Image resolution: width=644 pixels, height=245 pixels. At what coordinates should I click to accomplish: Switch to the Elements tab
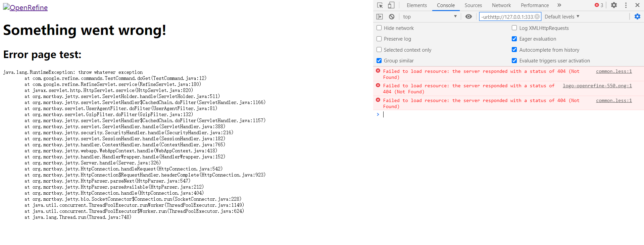point(417,5)
